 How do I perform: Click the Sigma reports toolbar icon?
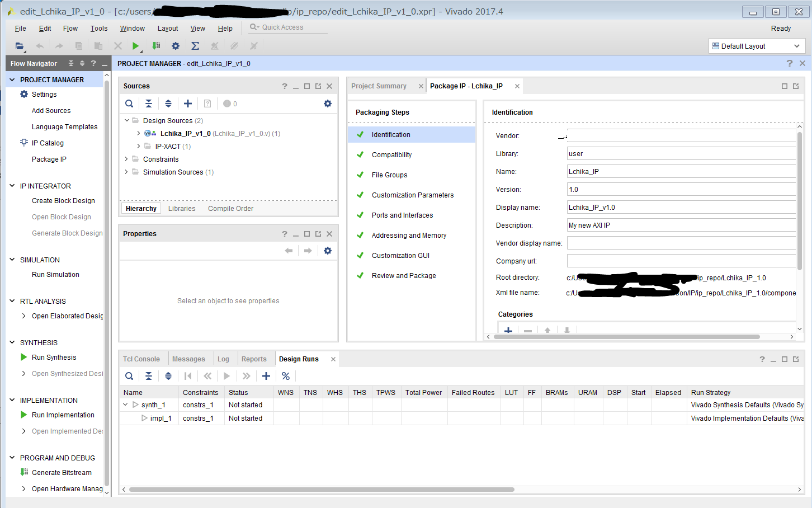[x=195, y=46]
